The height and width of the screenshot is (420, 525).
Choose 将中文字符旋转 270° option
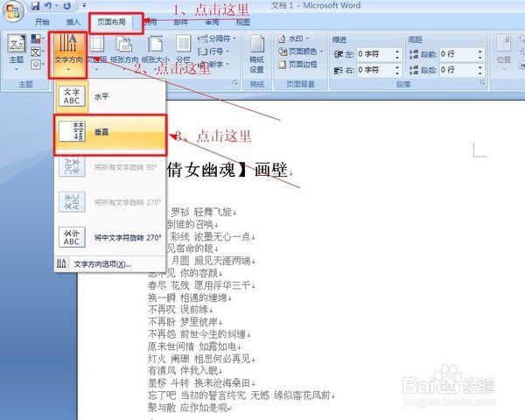pos(110,237)
